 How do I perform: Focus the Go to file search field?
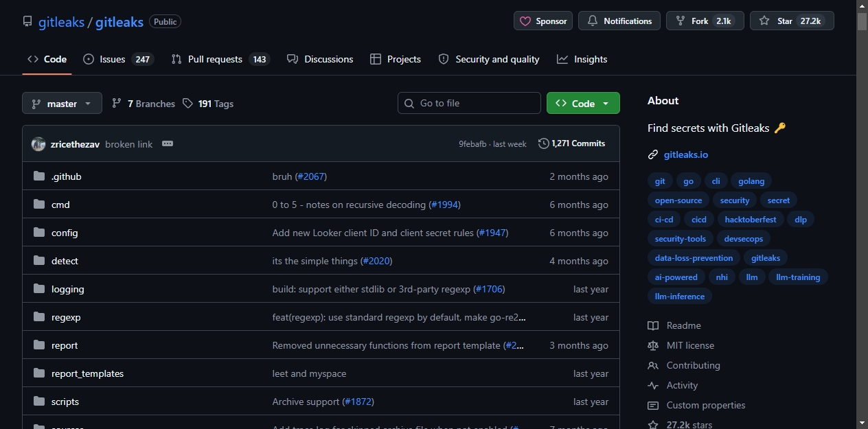(x=469, y=103)
